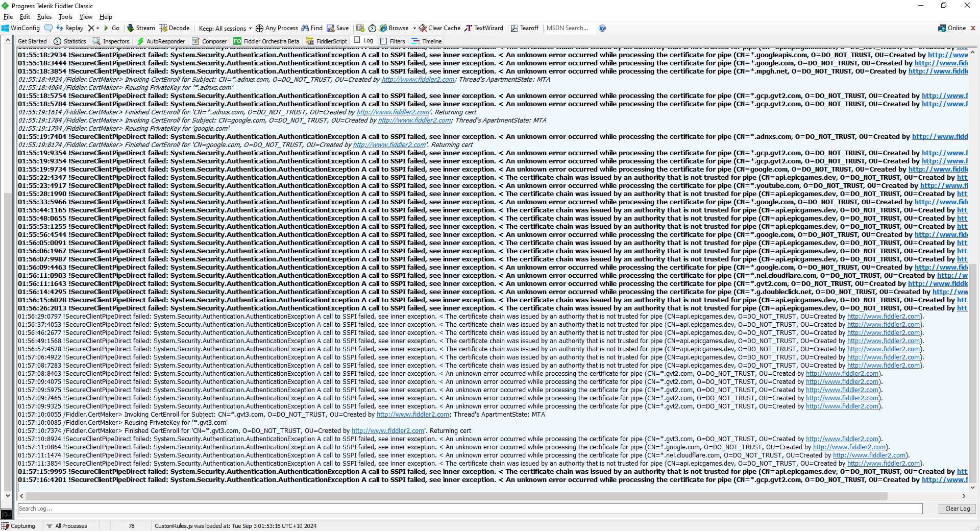This screenshot has width=980, height=531.
Task: Open fiddler2.com link in 01:55:18:4924 log line
Action: (418, 80)
